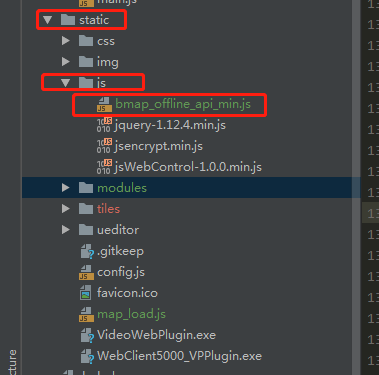The height and width of the screenshot is (375, 379).
Task: Click the WebClient5000_VPPlugin.exe file icon
Action: point(87,356)
